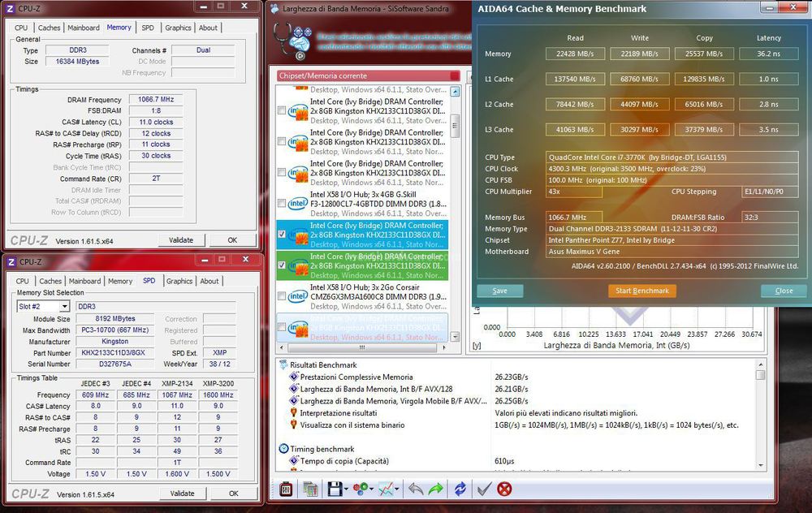Click the Max Bandwidth value PC3-10700 (667 MHz)
This screenshot has height=513, width=812.
[x=115, y=330]
